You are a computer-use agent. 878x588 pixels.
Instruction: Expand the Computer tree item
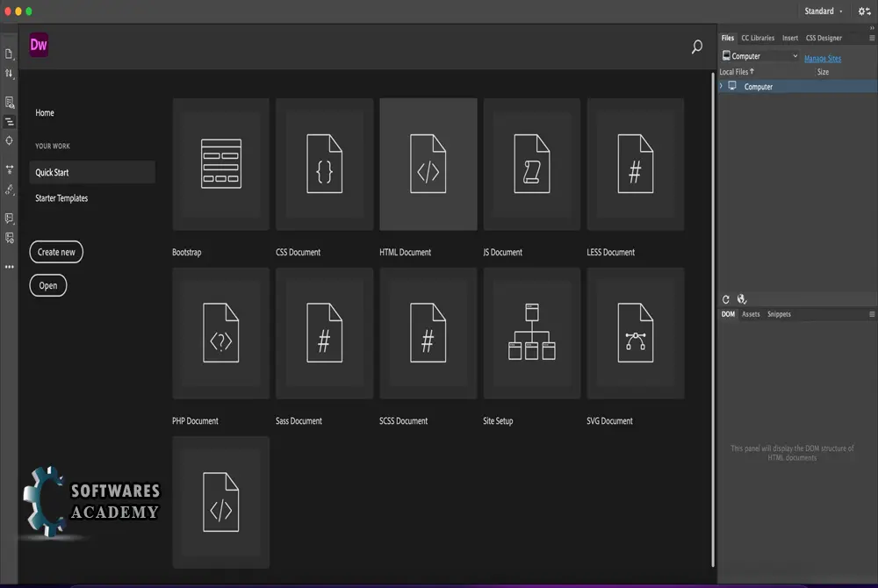click(x=721, y=86)
